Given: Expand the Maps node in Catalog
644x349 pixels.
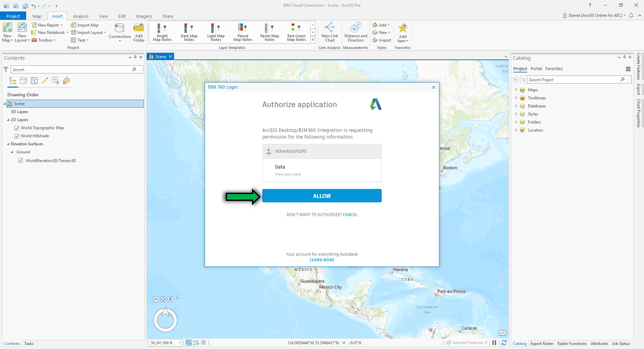Looking at the screenshot, I should pos(516,90).
